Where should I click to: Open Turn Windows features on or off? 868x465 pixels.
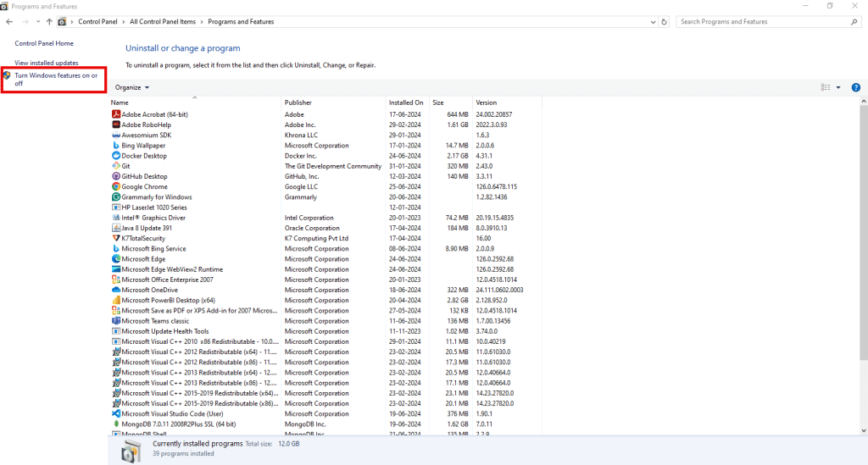pyautogui.click(x=56, y=80)
